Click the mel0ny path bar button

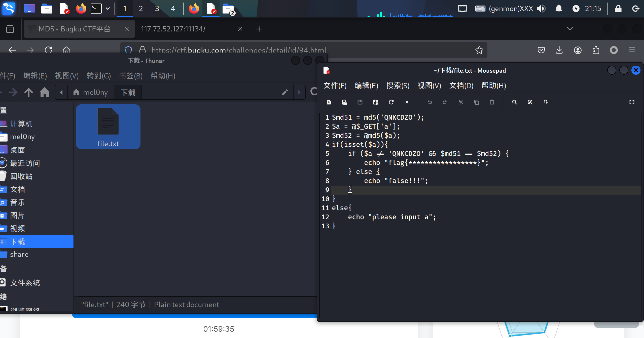tap(90, 92)
